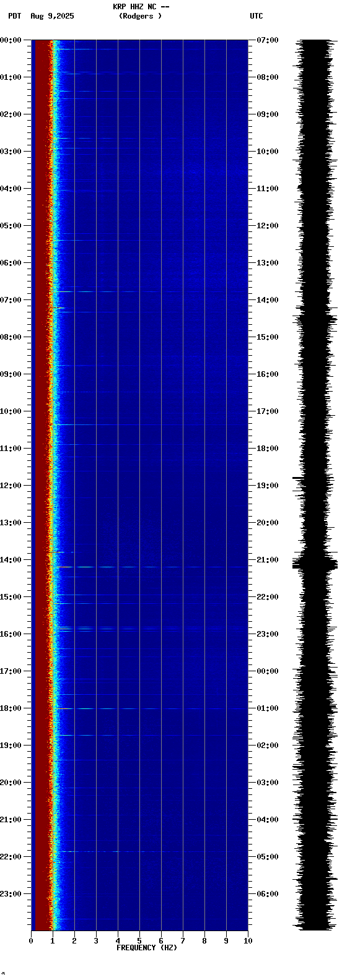This screenshot has width=342, height=980.
Task: Click frequency axis tick label '2'
Action: (x=74, y=941)
